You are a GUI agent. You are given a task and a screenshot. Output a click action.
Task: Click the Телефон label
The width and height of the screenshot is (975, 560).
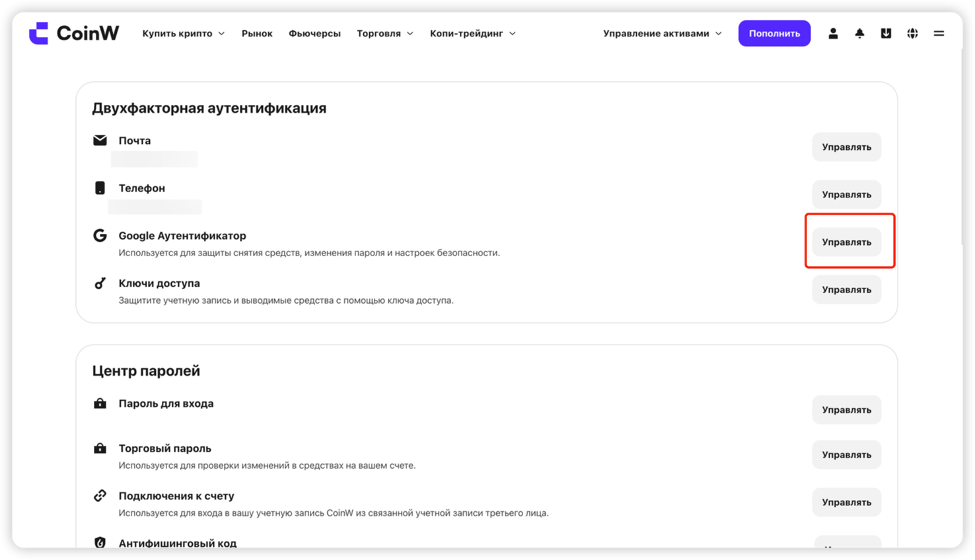[x=142, y=188]
